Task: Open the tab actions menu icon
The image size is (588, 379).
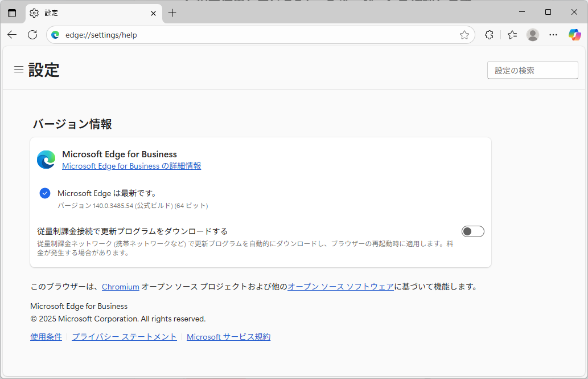Action: 12,13
